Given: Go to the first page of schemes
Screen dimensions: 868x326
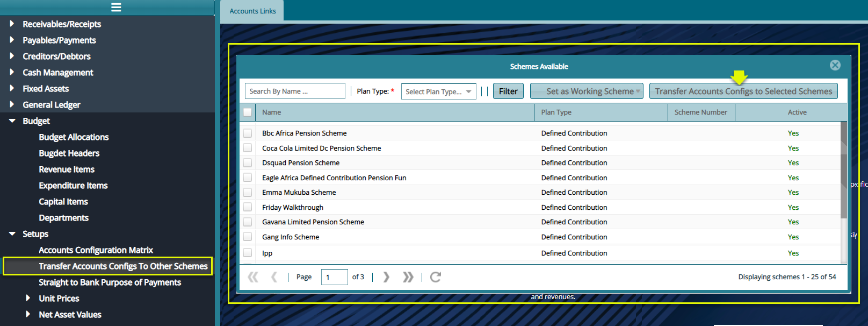Looking at the screenshot, I should (253, 277).
